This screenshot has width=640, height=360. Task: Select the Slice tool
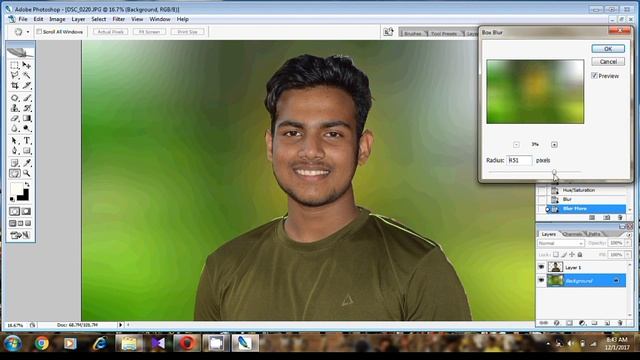[x=27, y=85]
